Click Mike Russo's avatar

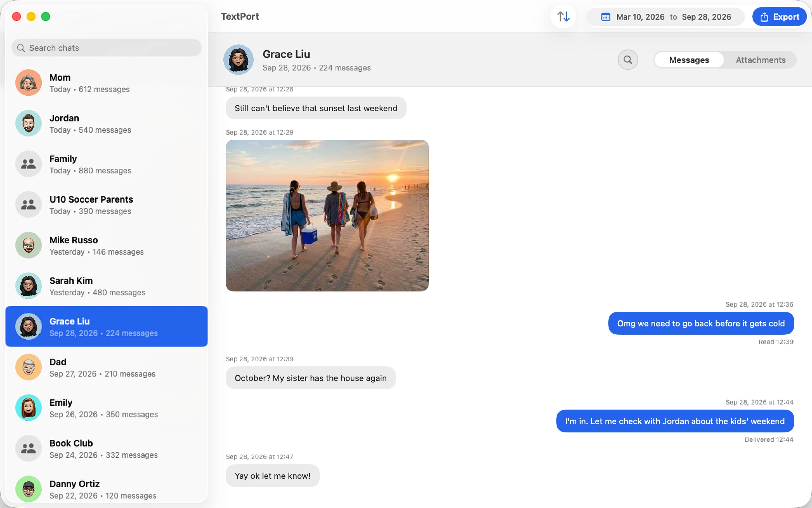(x=29, y=245)
